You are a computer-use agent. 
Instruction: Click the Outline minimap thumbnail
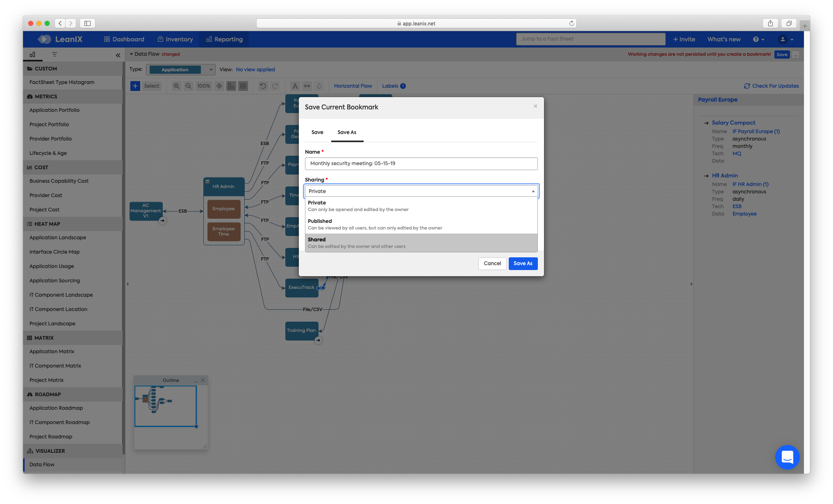point(166,406)
